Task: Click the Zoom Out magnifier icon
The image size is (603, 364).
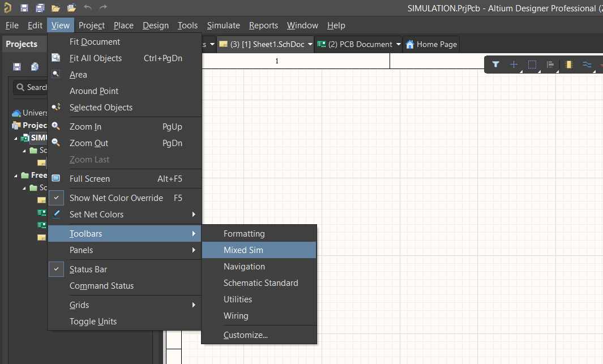Action: click(x=55, y=143)
